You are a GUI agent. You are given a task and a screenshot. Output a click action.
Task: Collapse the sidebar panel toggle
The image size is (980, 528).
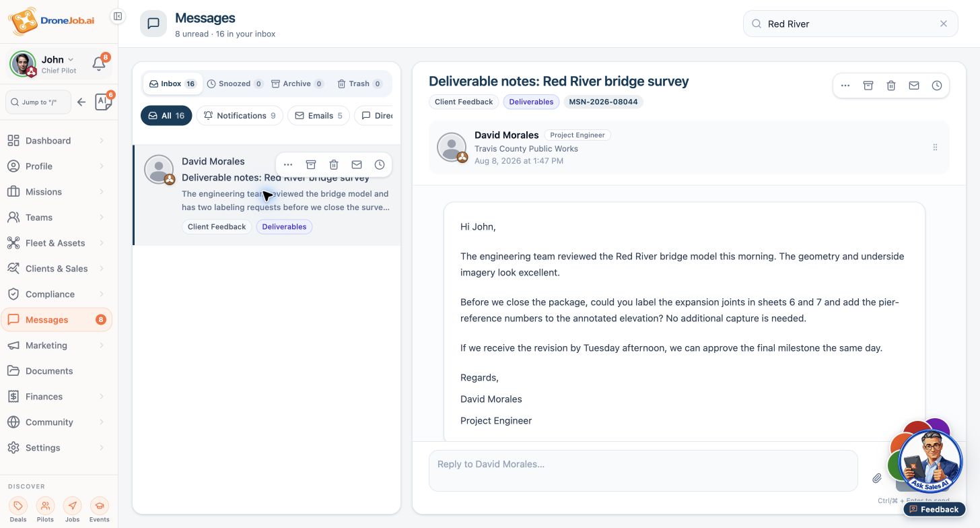click(x=118, y=16)
